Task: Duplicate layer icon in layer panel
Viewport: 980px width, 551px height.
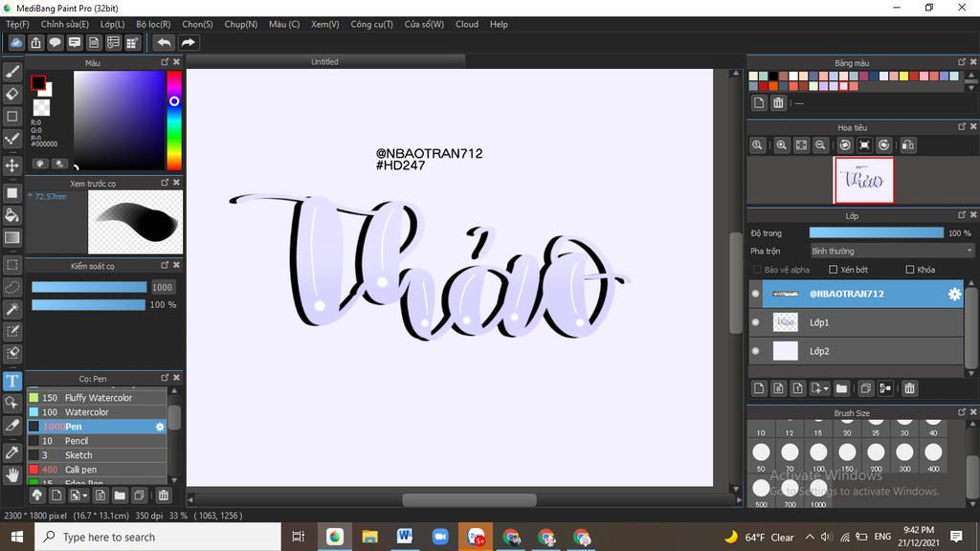Action: pyautogui.click(x=865, y=388)
